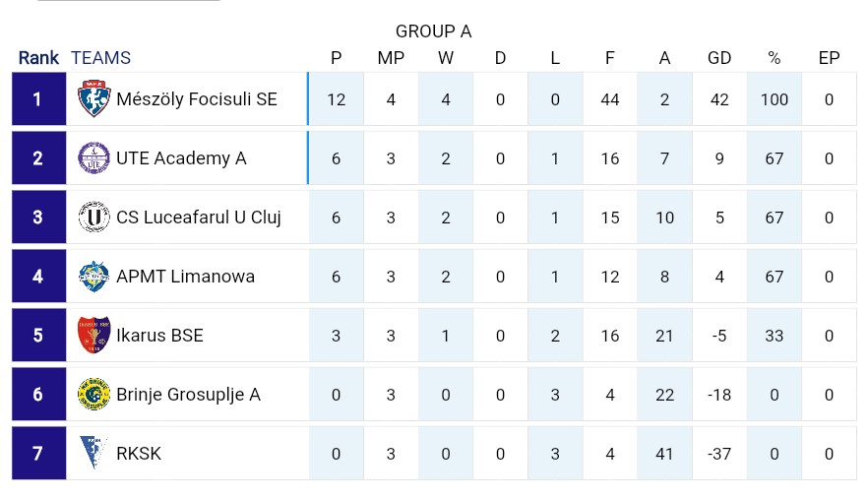Open the Ikarus BSE team page

pyautogui.click(x=160, y=335)
